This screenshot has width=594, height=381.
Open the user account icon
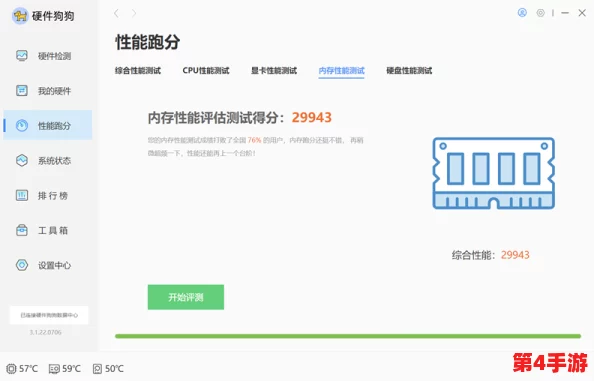coord(522,13)
